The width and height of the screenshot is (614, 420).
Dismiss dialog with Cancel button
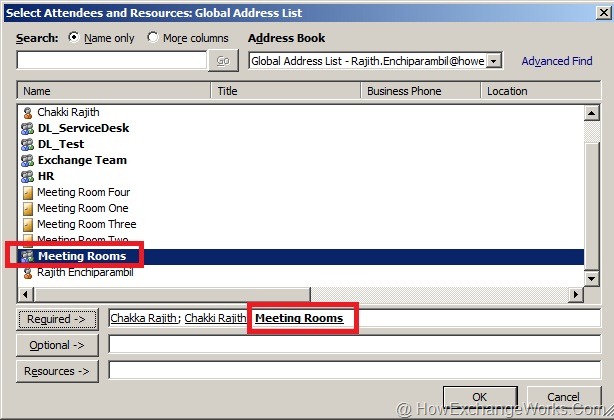563,397
